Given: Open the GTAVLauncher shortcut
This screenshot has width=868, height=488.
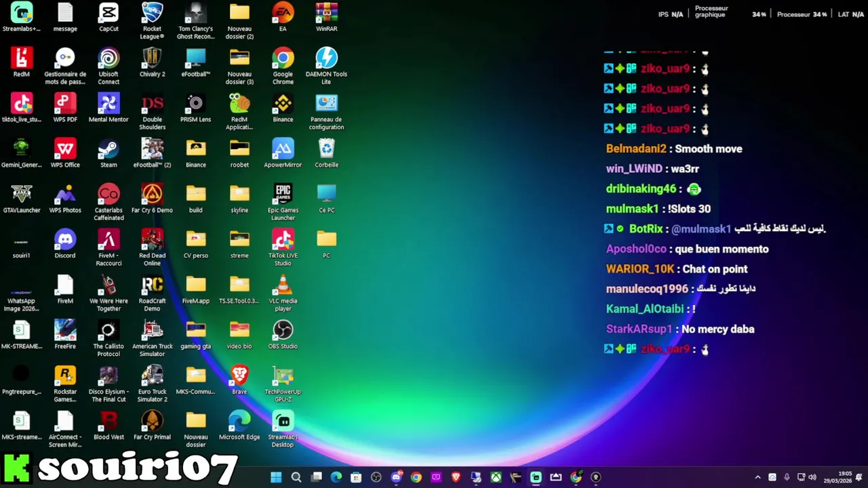Looking at the screenshot, I should point(22,199).
